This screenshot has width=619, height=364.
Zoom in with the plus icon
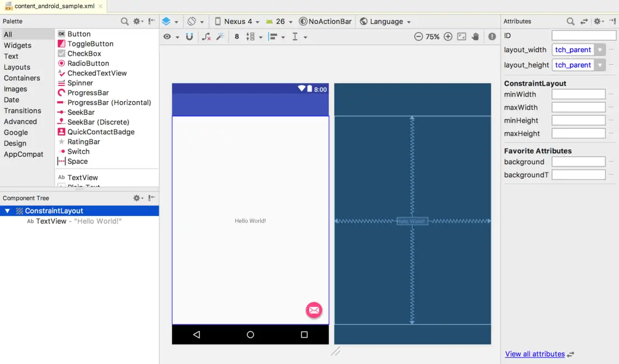(448, 37)
